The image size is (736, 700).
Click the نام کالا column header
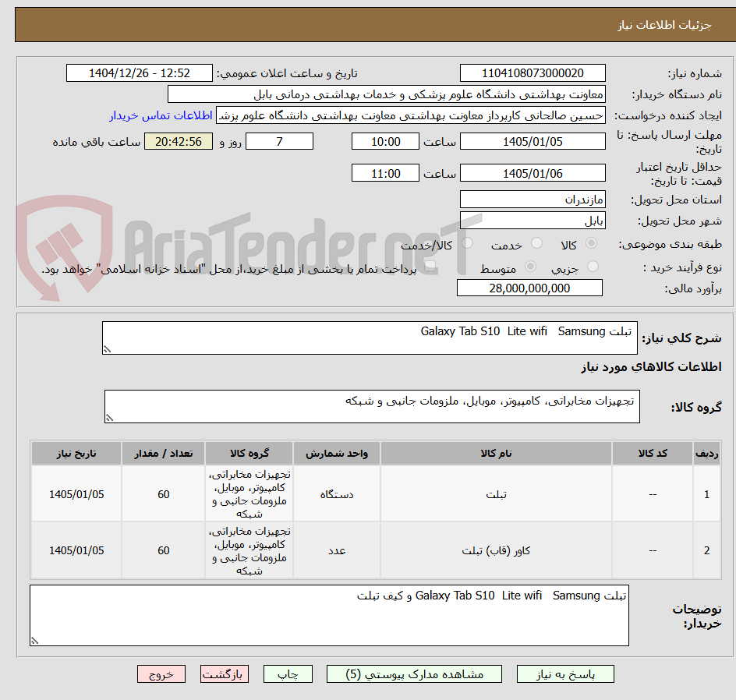click(496, 453)
